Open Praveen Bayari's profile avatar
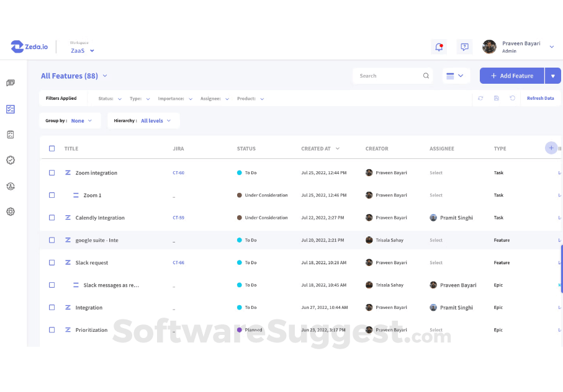This screenshot has width=563, height=392. (x=489, y=47)
